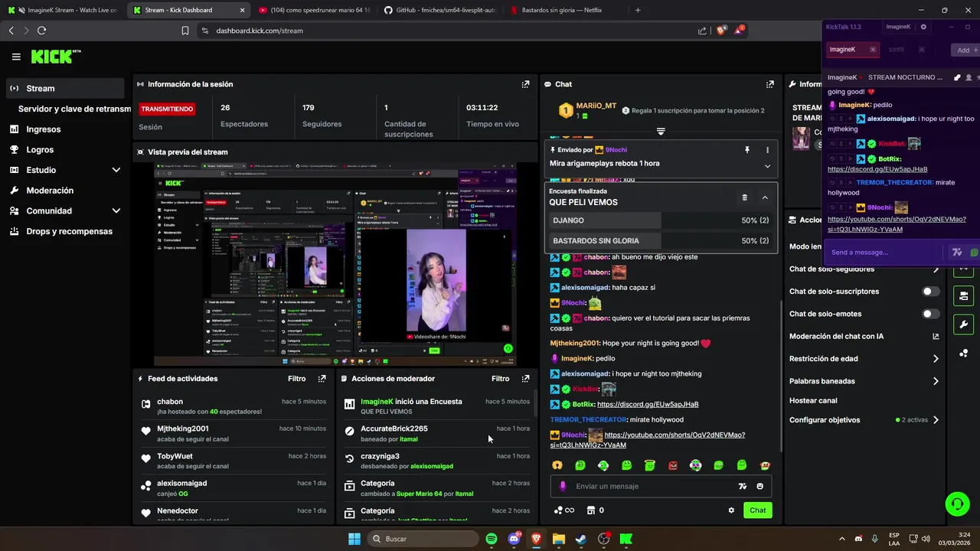Open options menu of the pinned message
Viewport: 980px width, 551px height.
click(767, 150)
